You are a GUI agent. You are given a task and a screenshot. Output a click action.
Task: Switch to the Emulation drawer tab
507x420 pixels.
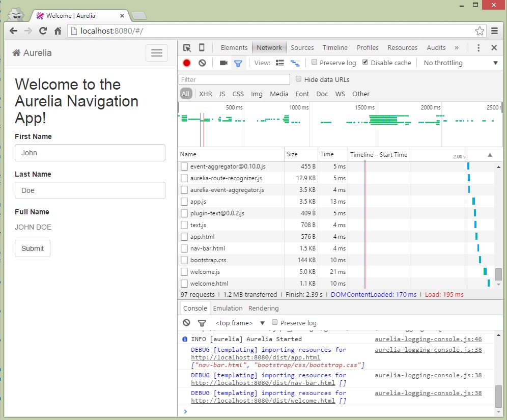coord(228,308)
